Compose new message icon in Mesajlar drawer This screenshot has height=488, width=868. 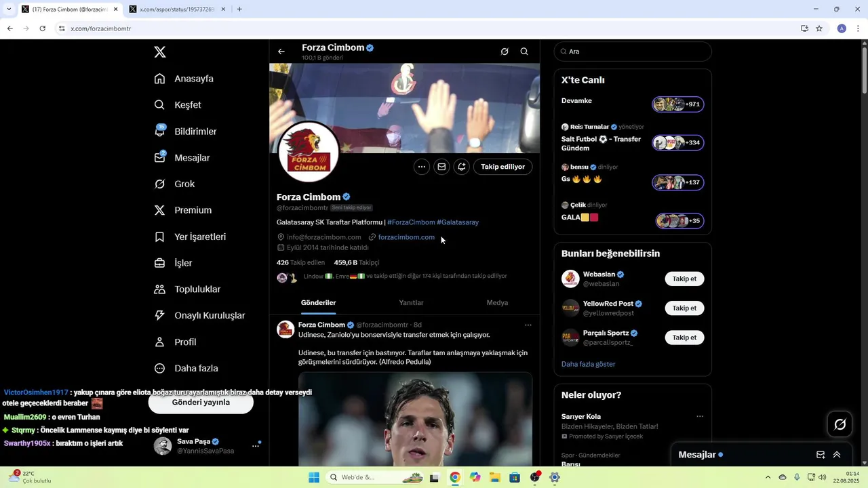[x=821, y=455]
